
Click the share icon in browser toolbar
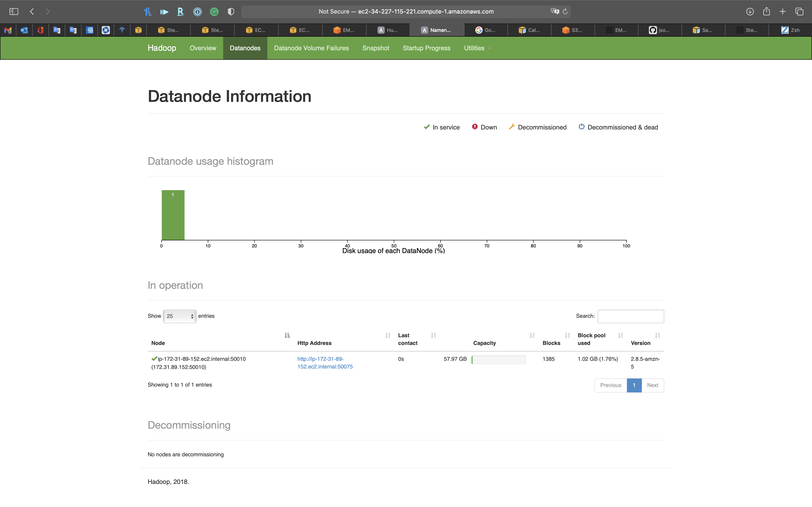tap(766, 11)
